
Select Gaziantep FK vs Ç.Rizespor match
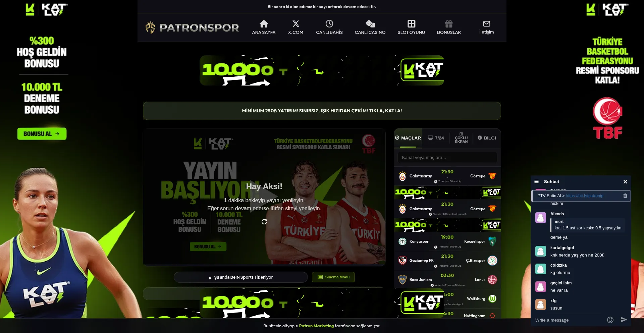pos(447,261)
